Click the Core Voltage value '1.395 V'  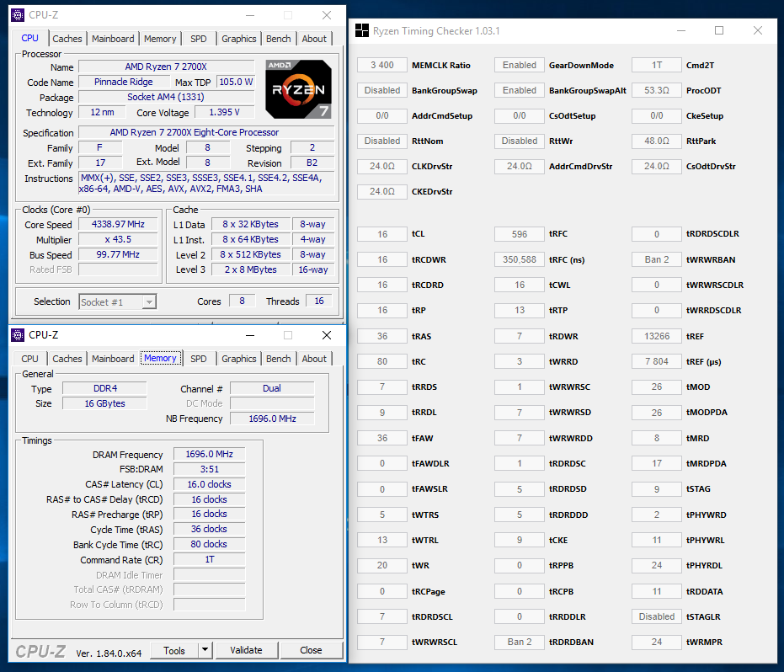[224, 113]
